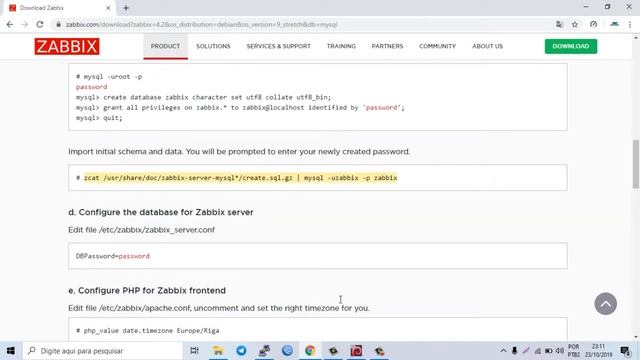Open the Chrome three-dot menu
This screenshot has height=360, width=640.
[x=630, y=24]
